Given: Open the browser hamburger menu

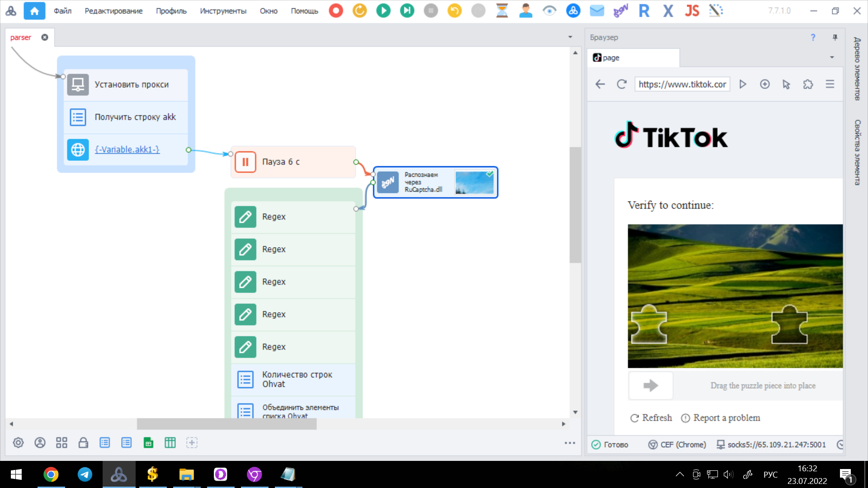Looking at the screenshot, I should pos(830,84).
